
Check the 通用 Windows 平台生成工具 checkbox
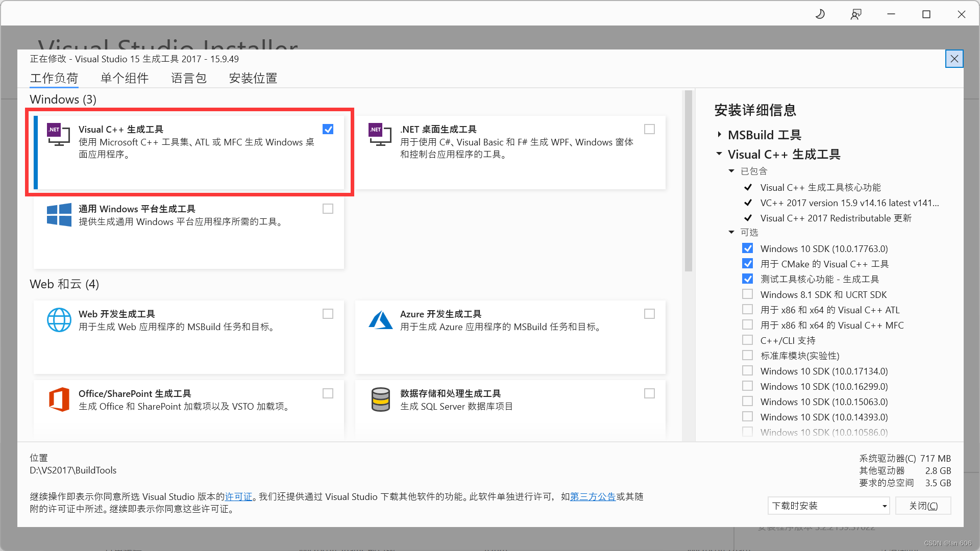[328, 209]
